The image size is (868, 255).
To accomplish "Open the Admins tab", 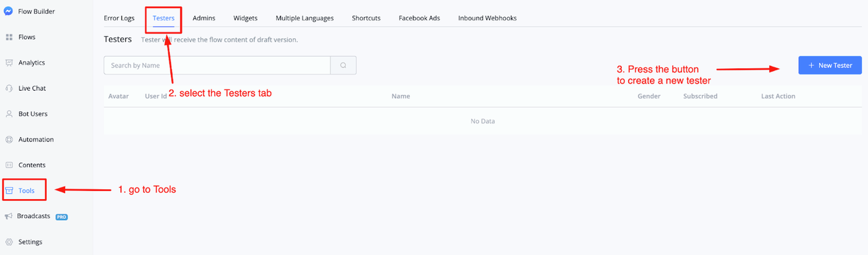I will coord(204,18).
